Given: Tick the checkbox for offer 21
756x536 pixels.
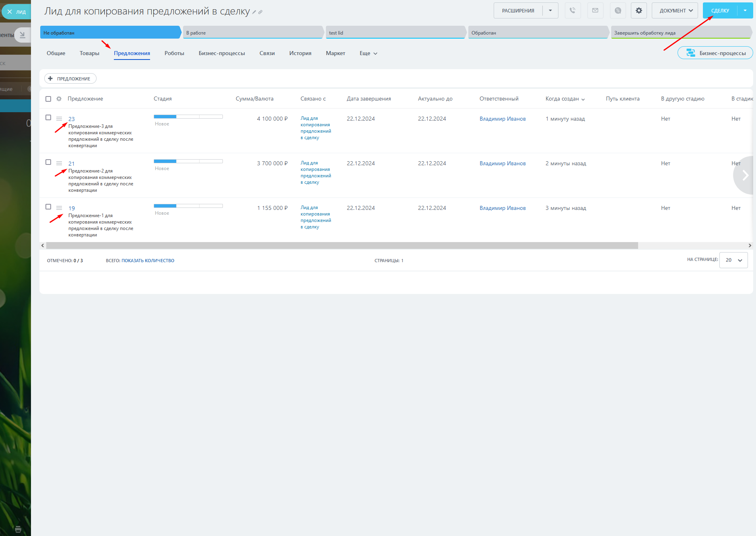Looking at the screenshot, I should (x=48, y=162).
